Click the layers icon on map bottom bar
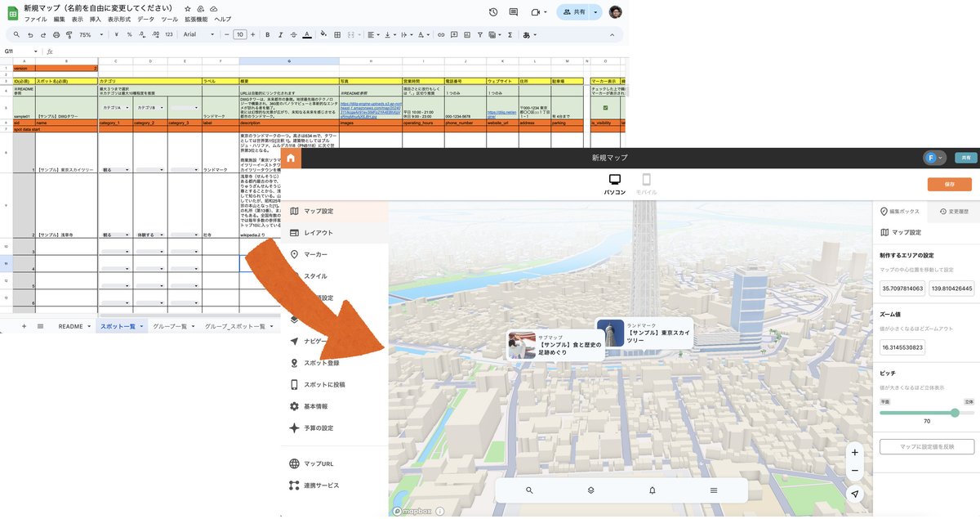Image resolution: width=980 pixels, height=519 pixels. click(590, 490)
